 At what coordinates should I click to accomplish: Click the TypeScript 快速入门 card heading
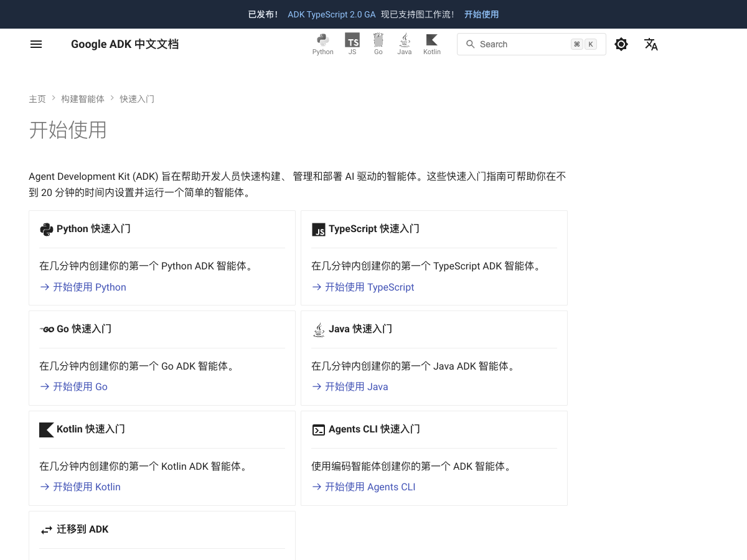[374, 228]
